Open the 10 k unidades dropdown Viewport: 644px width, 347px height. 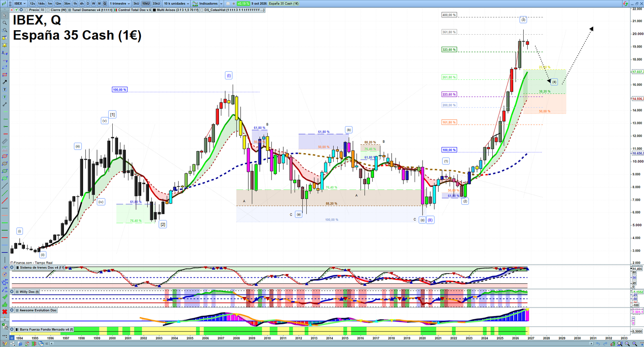176,3
